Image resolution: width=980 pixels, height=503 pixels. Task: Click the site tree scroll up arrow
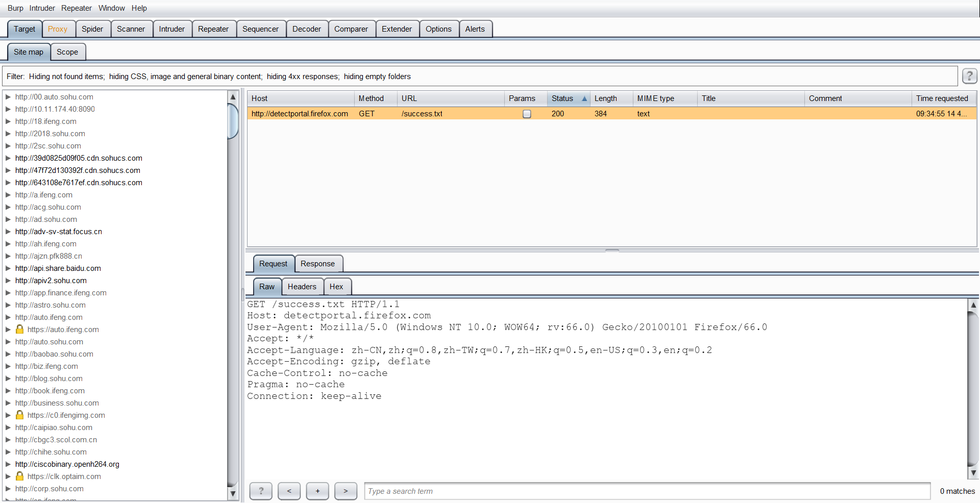click(233, 96)
